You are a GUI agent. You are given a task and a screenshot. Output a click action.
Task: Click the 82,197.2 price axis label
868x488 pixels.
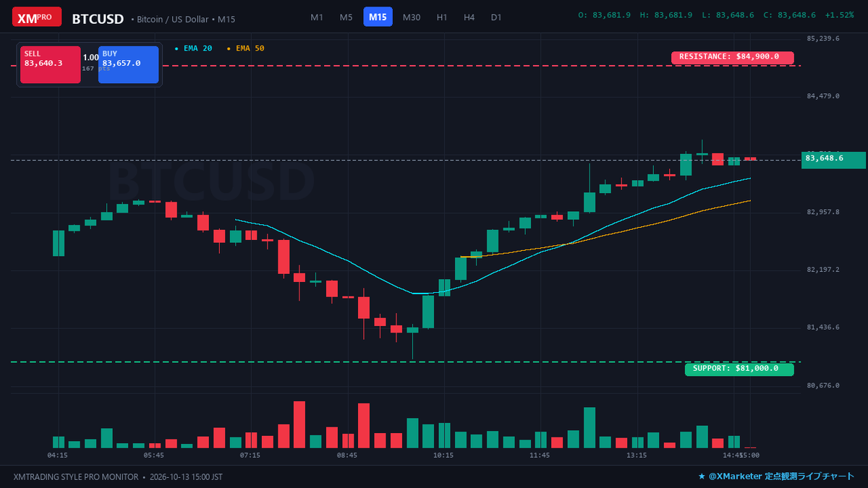pos(823,270)
